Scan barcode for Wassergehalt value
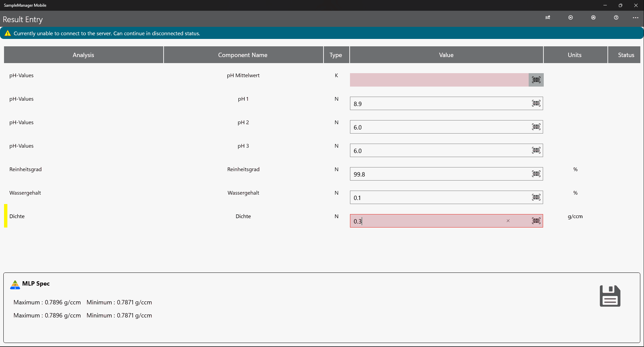This screenshot has height=347, width=644. click(536, 197)
